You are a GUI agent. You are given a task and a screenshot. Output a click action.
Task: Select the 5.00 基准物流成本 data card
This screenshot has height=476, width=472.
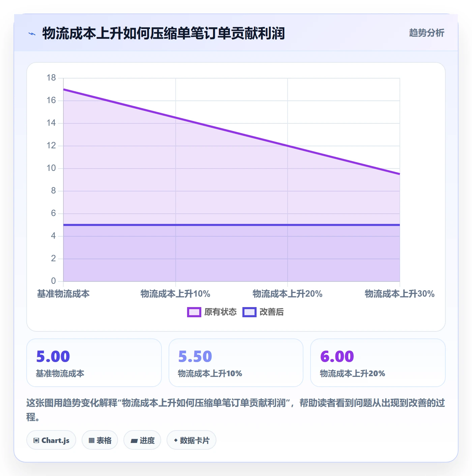coord(94,363)
